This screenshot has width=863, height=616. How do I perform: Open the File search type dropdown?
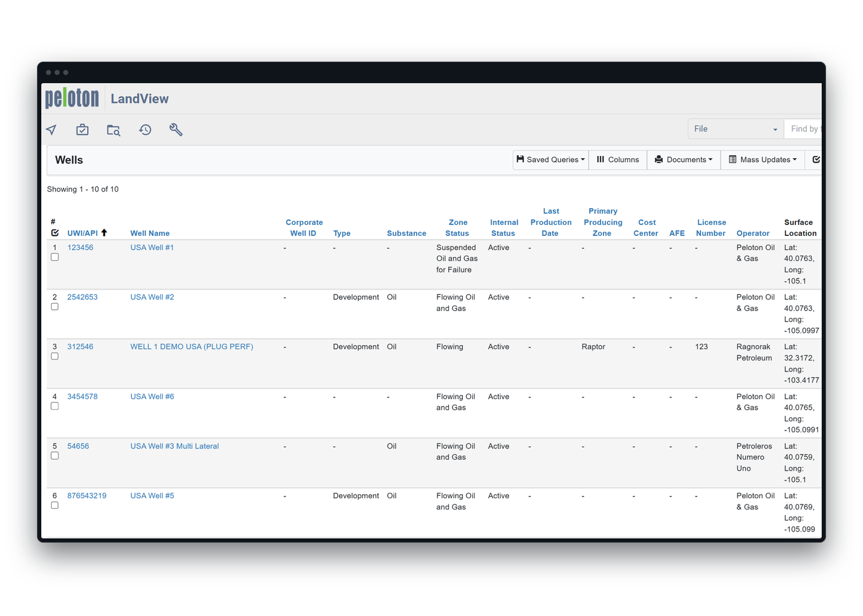[735, 129]
